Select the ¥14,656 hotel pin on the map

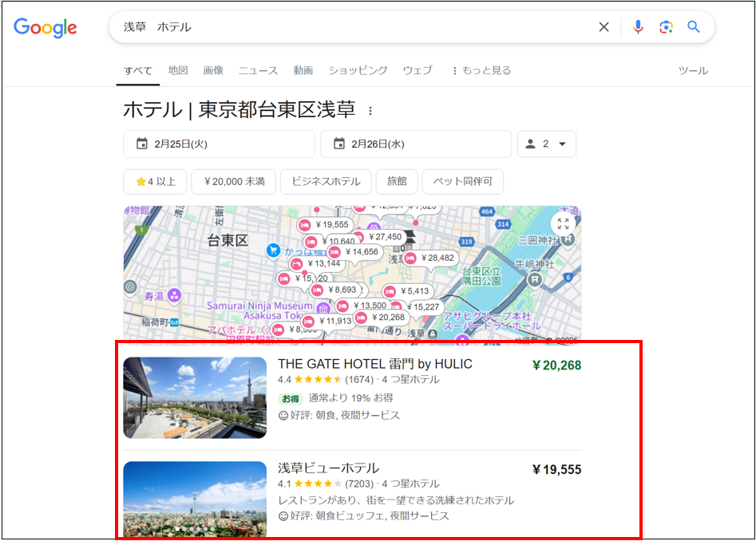point(355,251)
